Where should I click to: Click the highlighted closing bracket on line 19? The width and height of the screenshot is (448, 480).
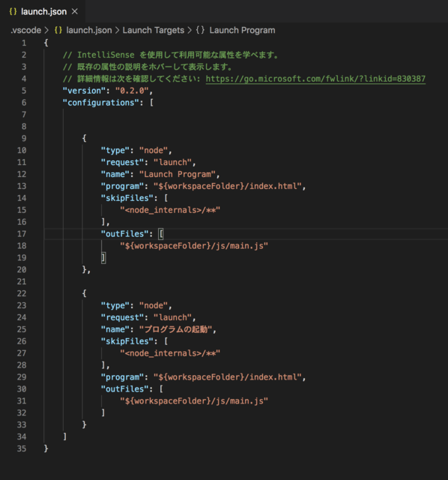coord(103,258)
